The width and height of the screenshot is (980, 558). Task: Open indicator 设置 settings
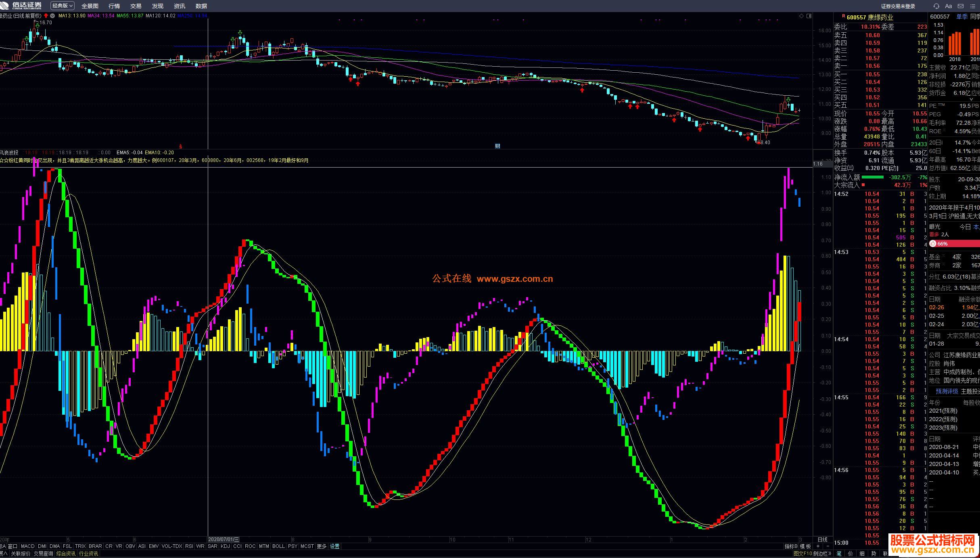[335, 546]
